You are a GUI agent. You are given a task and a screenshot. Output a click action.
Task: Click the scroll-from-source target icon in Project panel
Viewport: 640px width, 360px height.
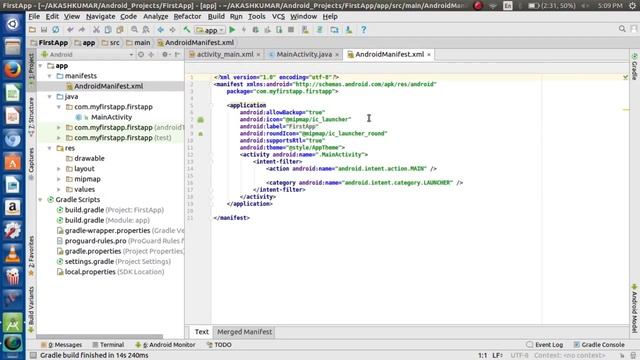(141, 54)
